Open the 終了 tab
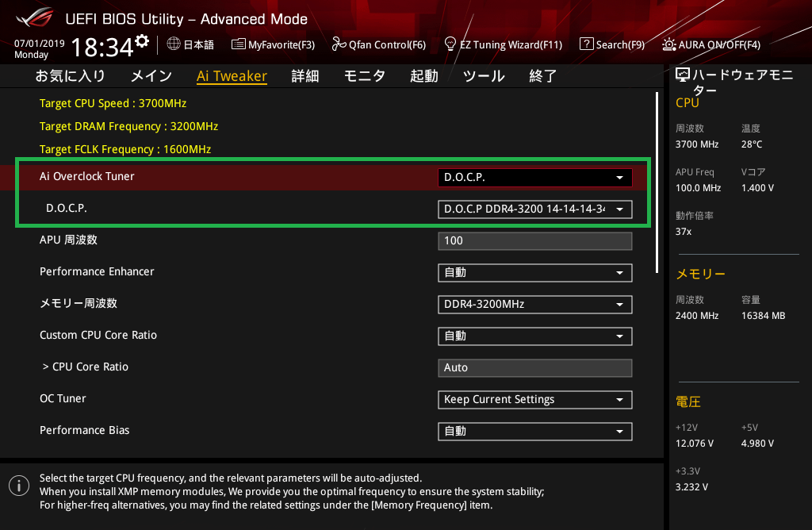The image size is (812, 530). click(543, 76)
